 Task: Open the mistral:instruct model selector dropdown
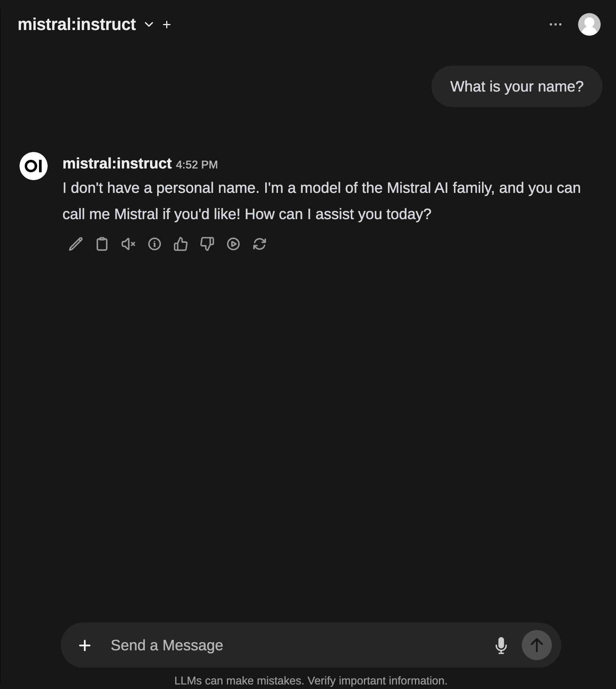(149, 25)
